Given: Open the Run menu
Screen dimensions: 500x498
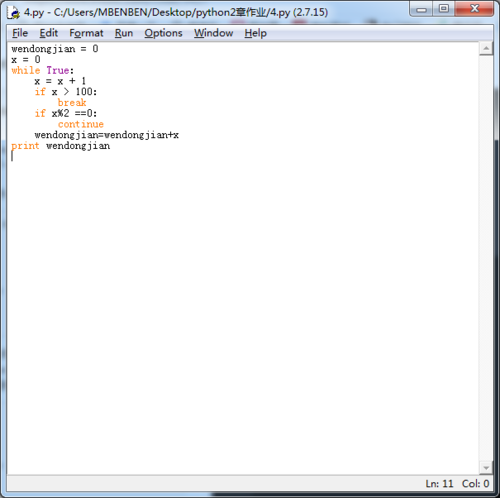Looking at the screenshot, I should click(124, 33).
